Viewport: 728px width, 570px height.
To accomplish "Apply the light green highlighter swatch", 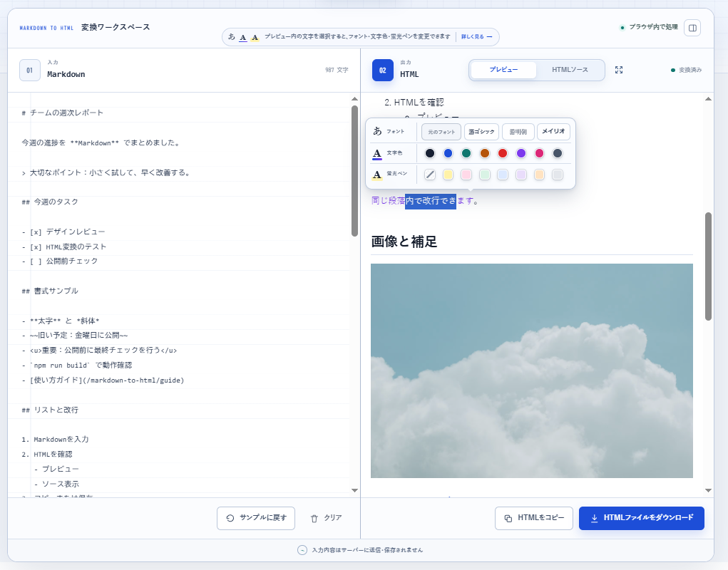I will click(x=485, y=175).
